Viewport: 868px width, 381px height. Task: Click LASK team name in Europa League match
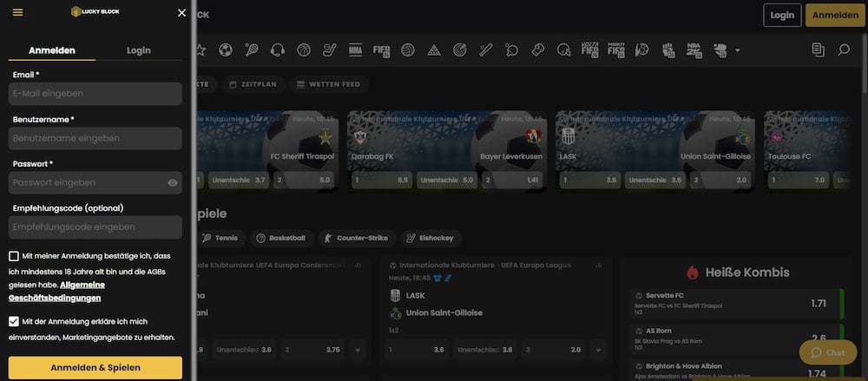[415, 296]
